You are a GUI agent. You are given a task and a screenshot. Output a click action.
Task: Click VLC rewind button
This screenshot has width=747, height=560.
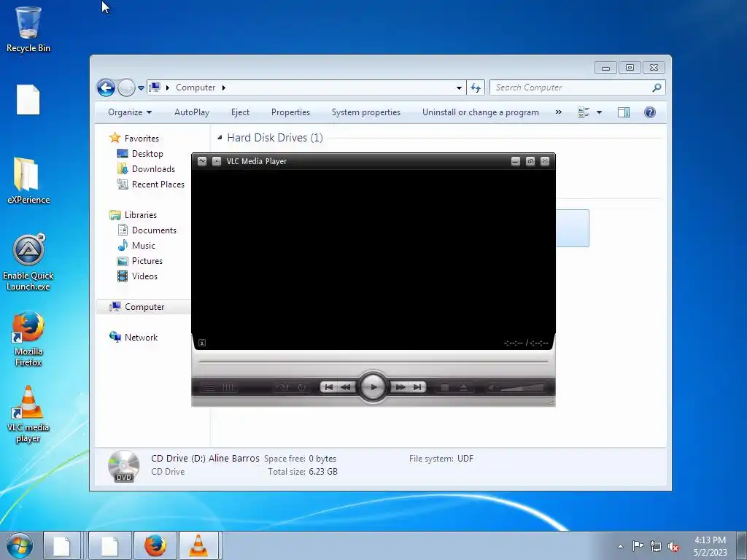tap(346, 387)
